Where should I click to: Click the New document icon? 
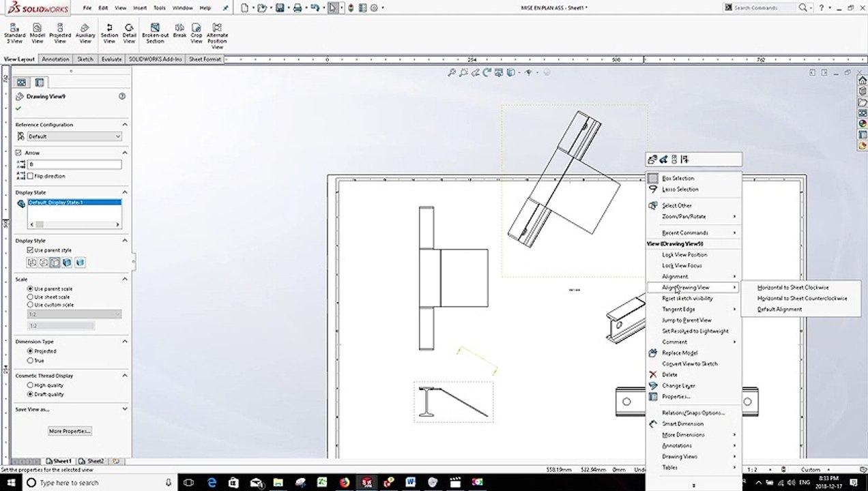click(245, 8)
